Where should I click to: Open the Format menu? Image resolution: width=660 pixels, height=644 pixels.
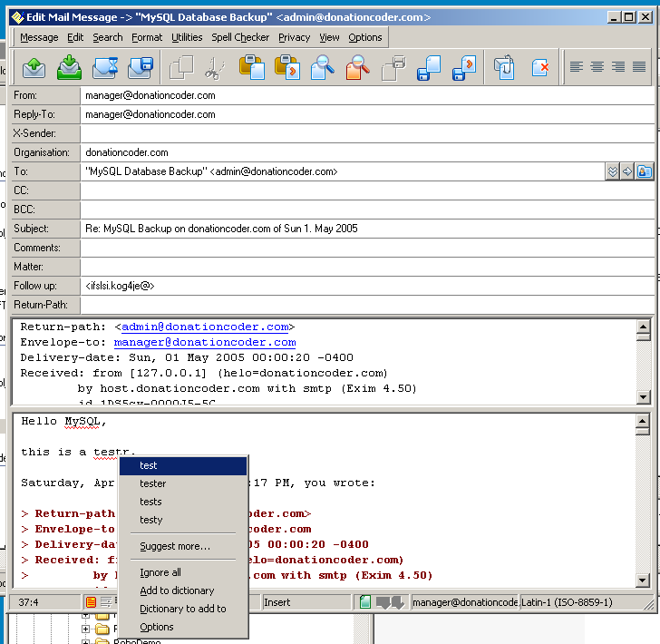pyautogui.click(x=147, y=37)
